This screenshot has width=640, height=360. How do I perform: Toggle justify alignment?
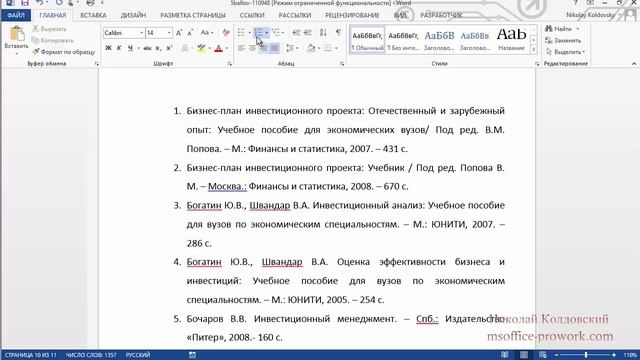(x=275, y=48)
